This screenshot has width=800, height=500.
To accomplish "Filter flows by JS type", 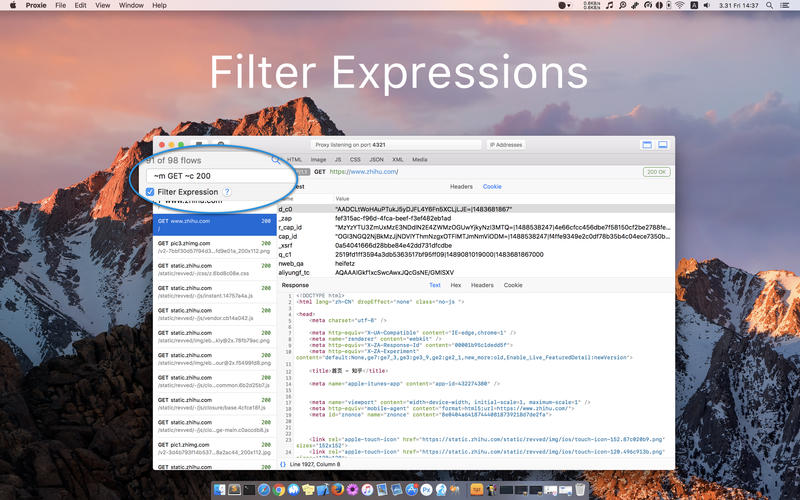I will (338, 160).
